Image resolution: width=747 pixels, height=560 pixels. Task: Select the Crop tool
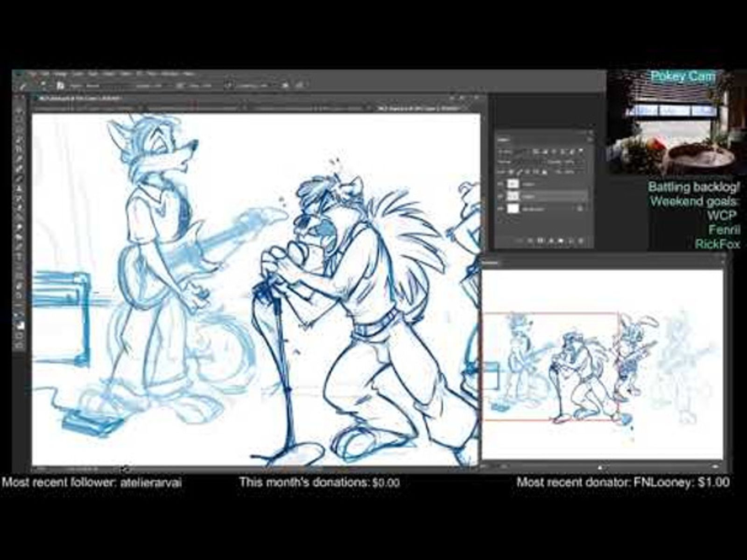tap(20, 148)
